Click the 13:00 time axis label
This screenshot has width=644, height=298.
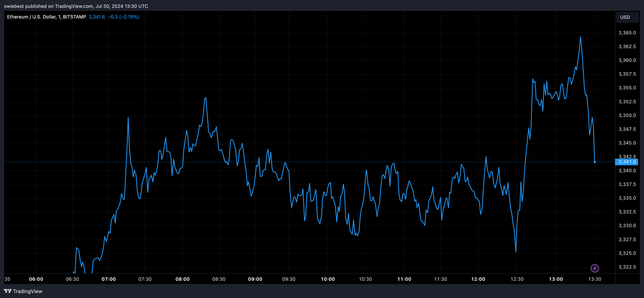(x=556, y=279)
